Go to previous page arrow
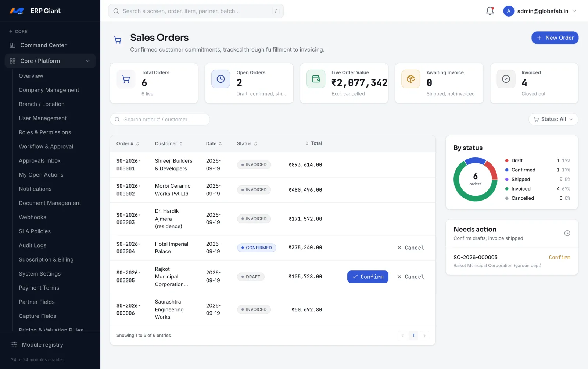This screenshot has height=369, width=588. 403,336
